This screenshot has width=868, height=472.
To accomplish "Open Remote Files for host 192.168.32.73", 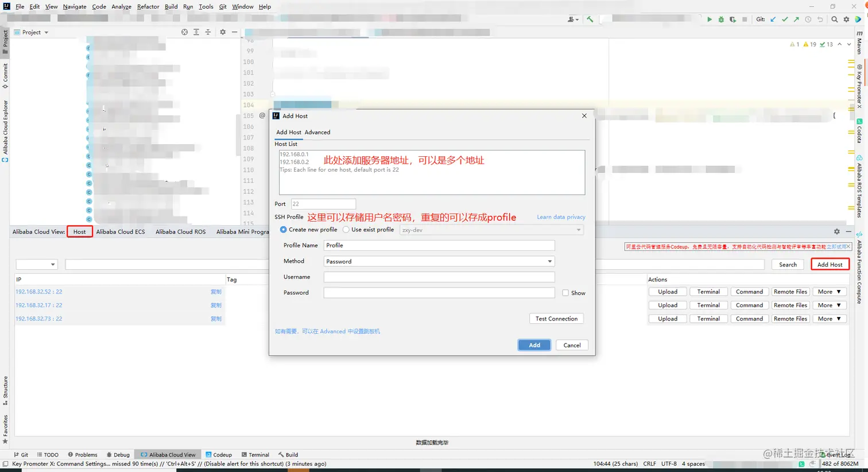I will [790, 319].
